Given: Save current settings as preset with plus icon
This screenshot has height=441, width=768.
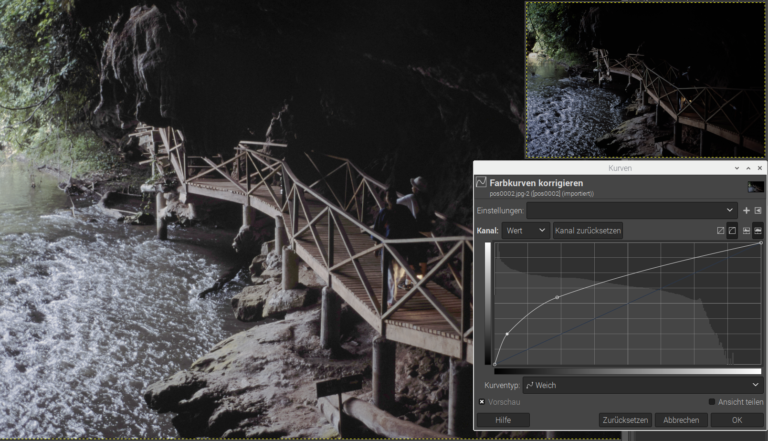Looking at the screenshot, I should [746, 211].
